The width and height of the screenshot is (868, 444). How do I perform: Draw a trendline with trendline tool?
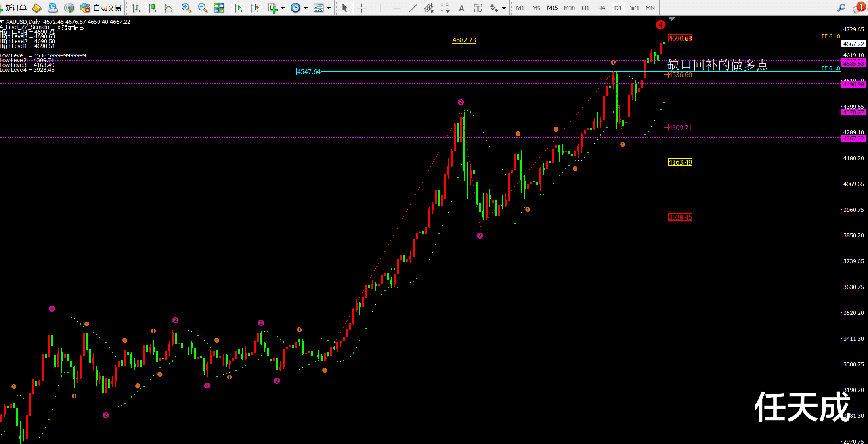[413, 8]
